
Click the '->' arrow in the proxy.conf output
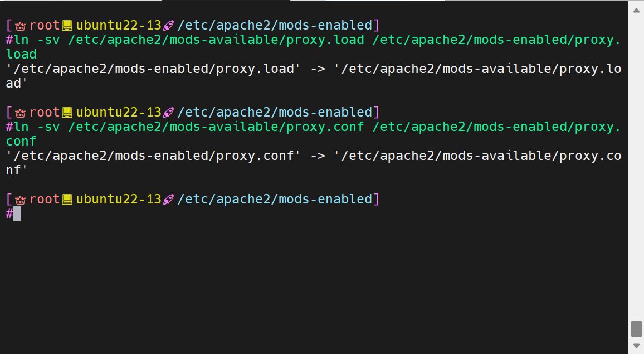(318, 156)
